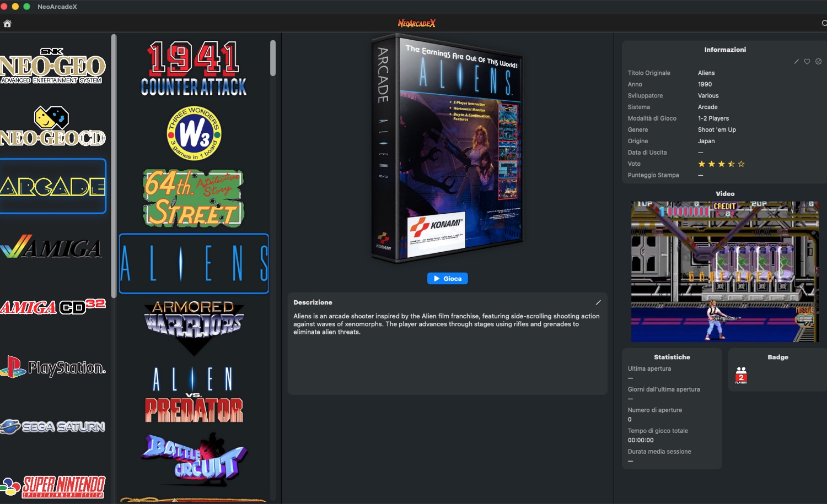Screen dimensions: 827x504
Task: Go to the home screen icon
Action: 7,23
